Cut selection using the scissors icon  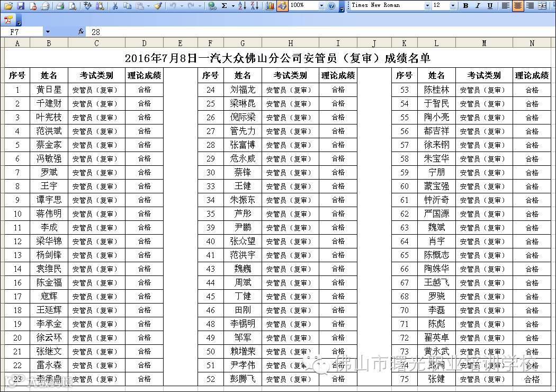coord(115,6)
